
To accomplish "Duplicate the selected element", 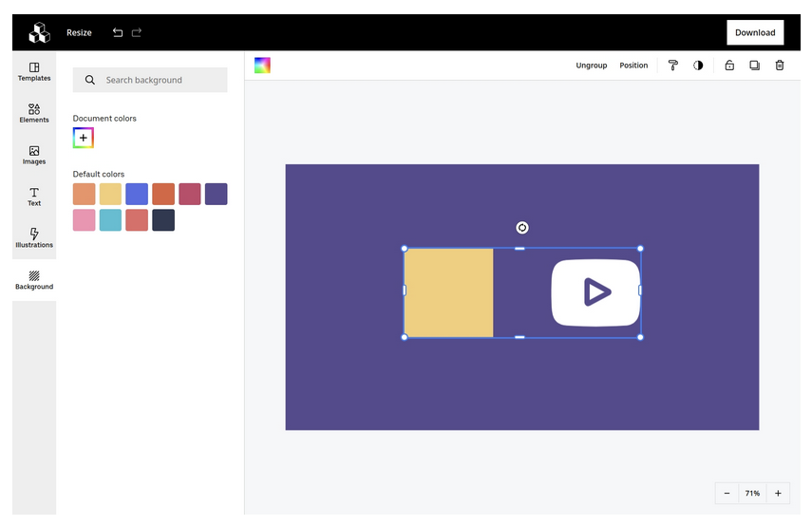I will tap(754, 66).
